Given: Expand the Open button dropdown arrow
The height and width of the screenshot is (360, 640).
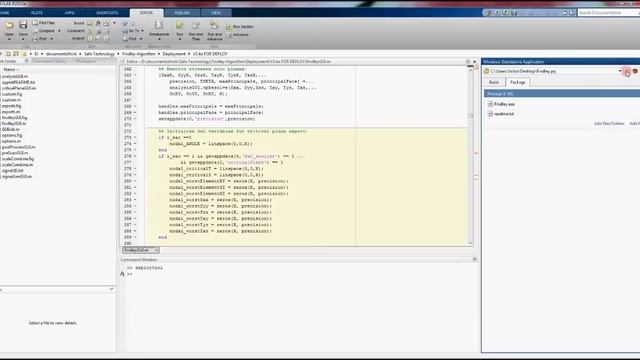Looking at the screenshot, I should 9,39.
